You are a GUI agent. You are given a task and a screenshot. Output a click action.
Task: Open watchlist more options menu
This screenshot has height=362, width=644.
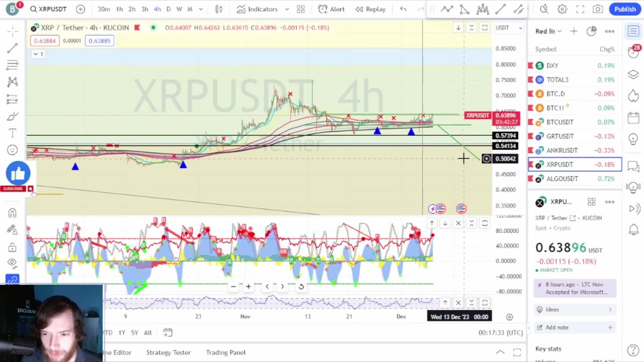[x=609, y=31]
